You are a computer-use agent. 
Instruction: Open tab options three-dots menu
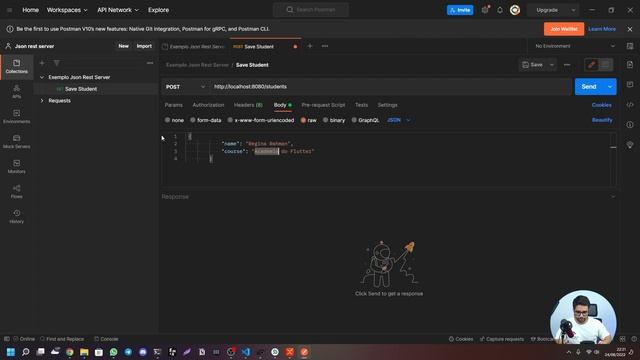pyautogui.click(x=325, y=46)
